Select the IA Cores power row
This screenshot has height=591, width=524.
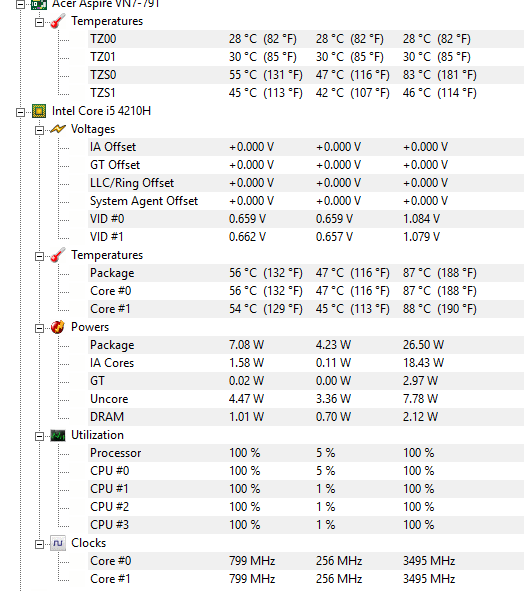[x=306, y=363]
